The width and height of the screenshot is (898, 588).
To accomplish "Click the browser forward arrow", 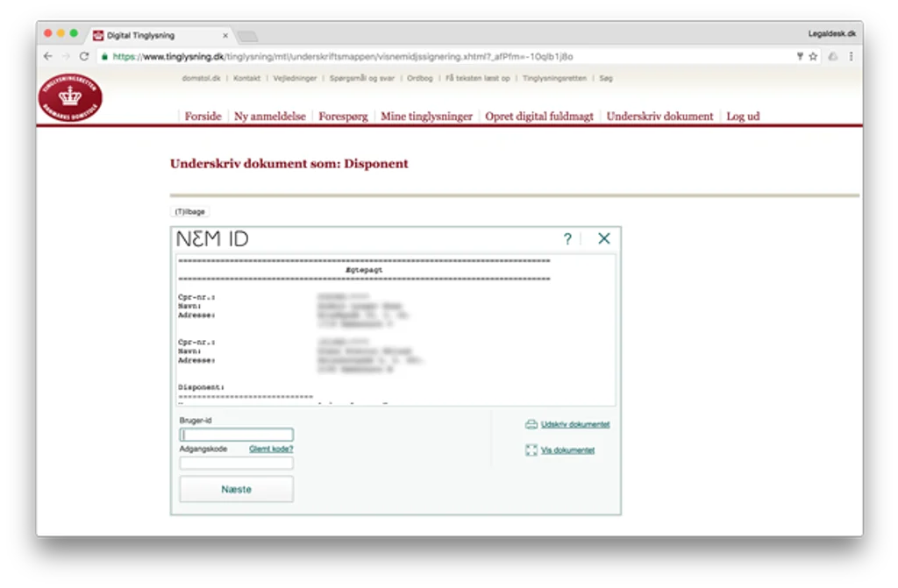I will pyautogui.click(x=66, y=56).
